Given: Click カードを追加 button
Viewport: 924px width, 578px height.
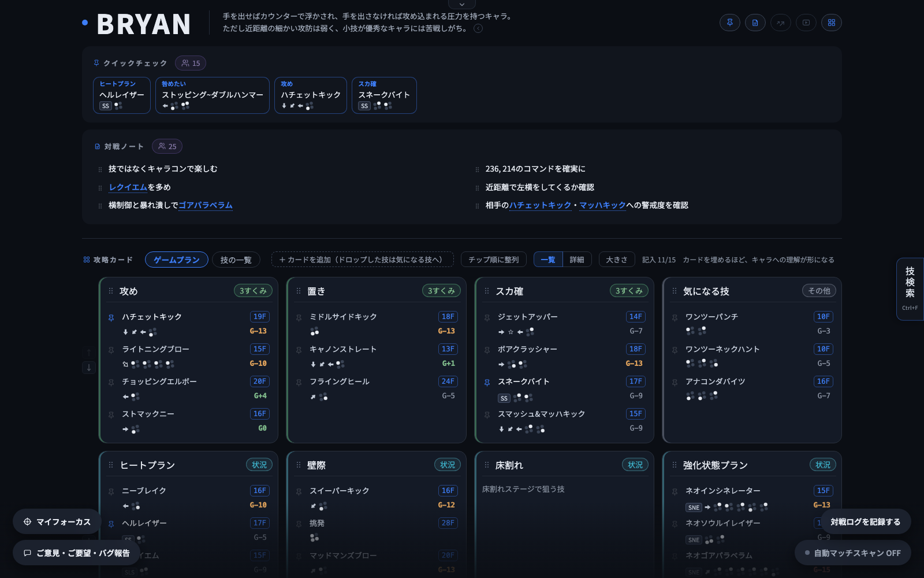Looking at the screenshot, I should [x=363, y=260].
